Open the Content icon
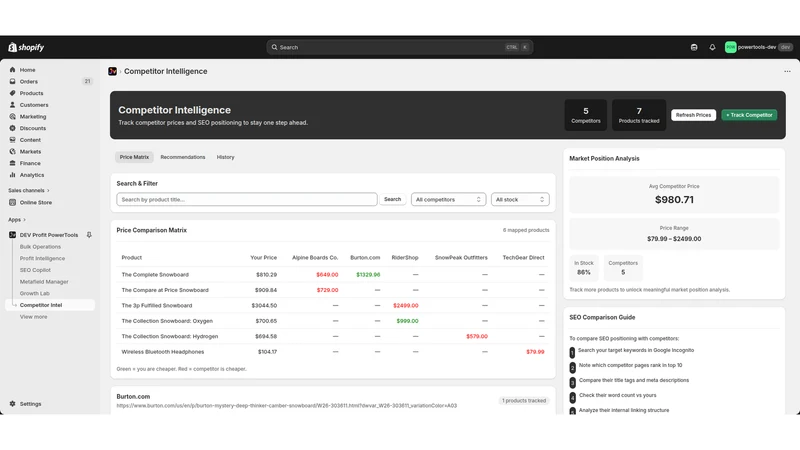 coord(13,140)
